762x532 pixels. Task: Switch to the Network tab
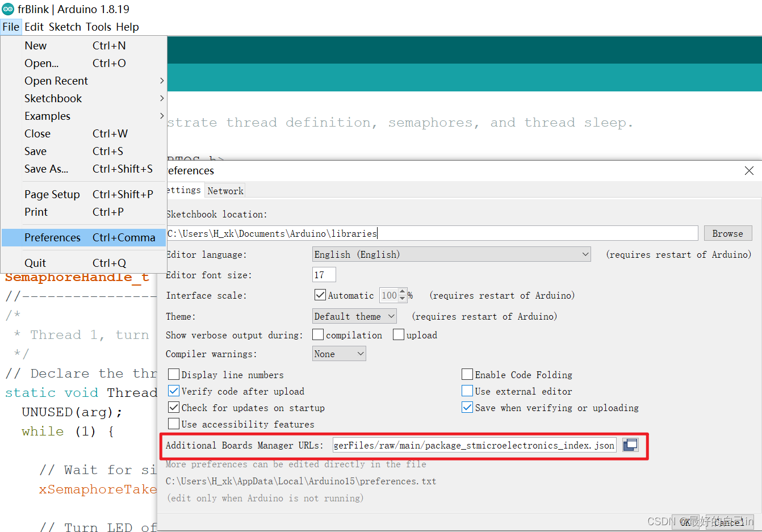(x=225, y=191)
